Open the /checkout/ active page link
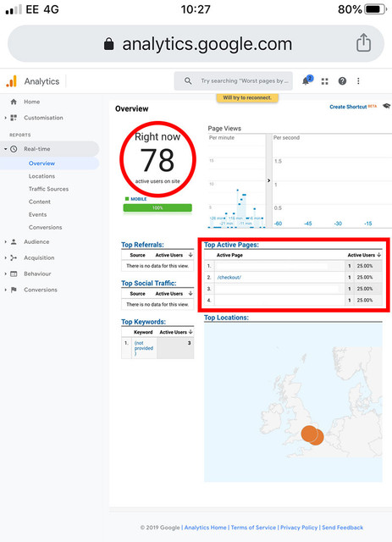Viewport: 392px width, 542px height. (x=229, y=277)
